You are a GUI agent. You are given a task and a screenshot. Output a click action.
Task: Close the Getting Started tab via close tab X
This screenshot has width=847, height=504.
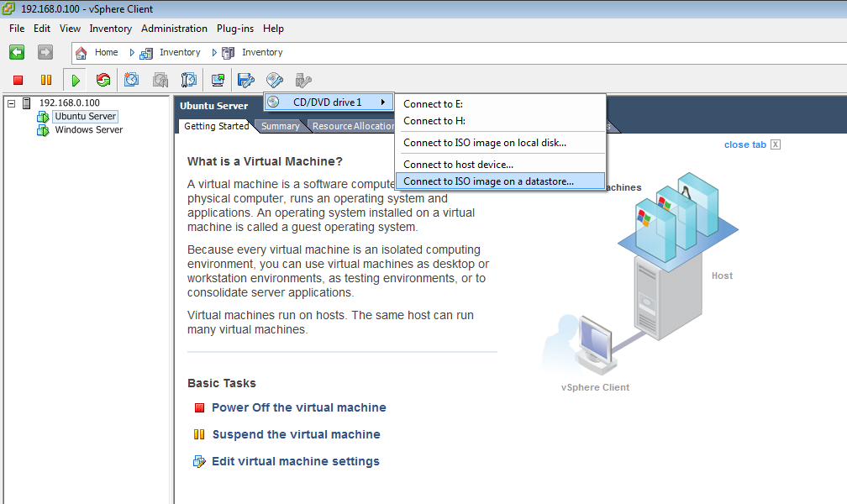point(774,144)
